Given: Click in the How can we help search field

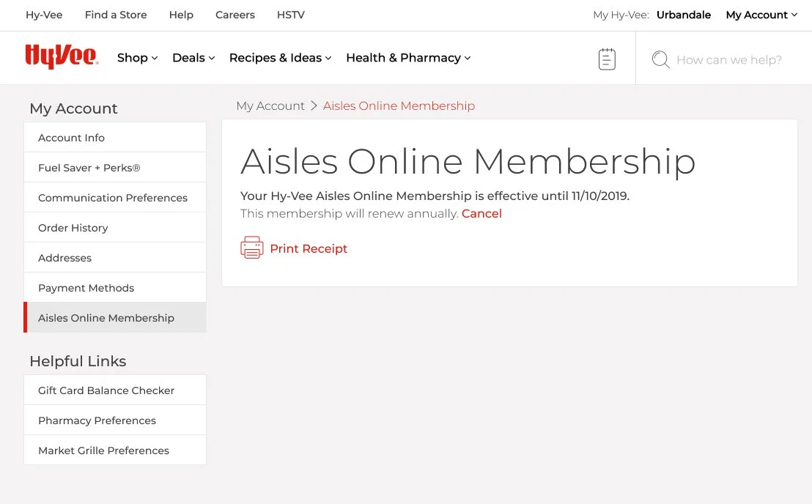Looking at the screenshot, I should 729,60.
